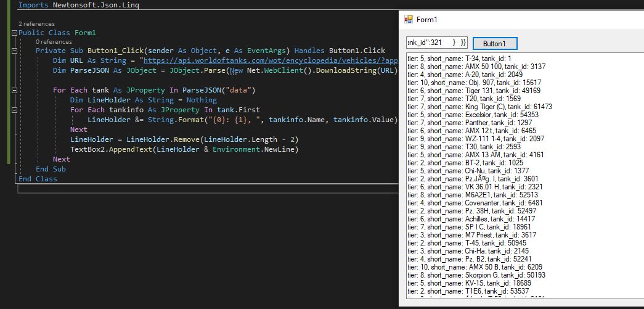Select the 'A-20, tank_id: 2049' output line

[x=465, y=75]
